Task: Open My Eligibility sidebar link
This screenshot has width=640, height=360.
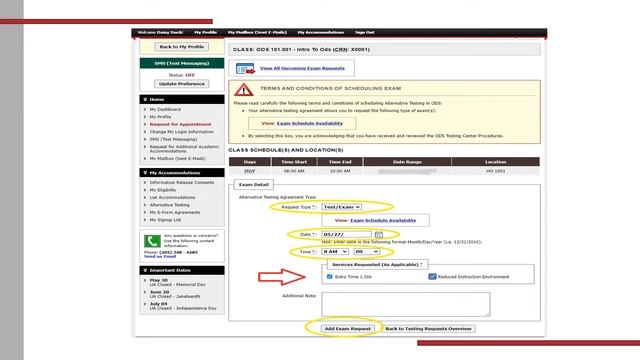Action: 163,190
